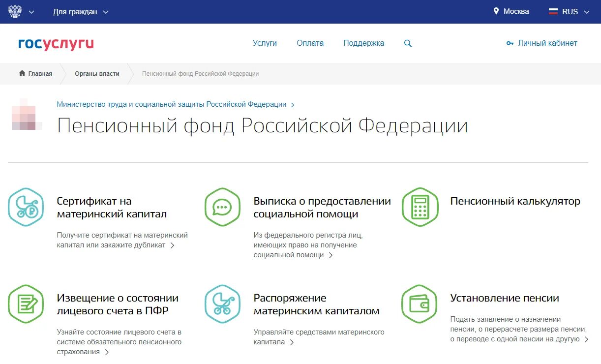Click chevron after Управляйте средствами description
This screenshot has height=364, width=601.
(292, 342)
